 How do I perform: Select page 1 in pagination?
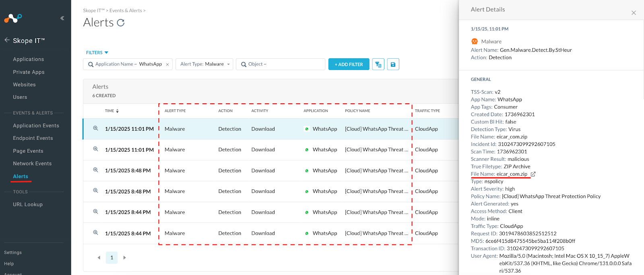pos(112,258)
